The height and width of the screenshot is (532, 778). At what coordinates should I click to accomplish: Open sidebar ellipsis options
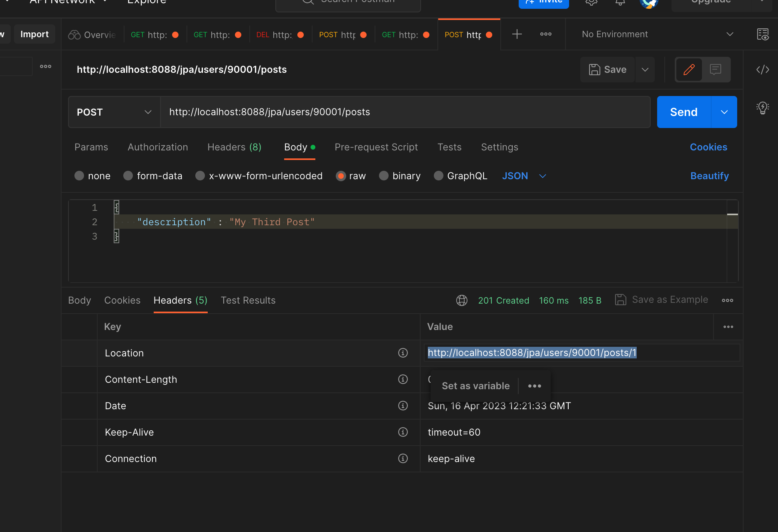(46, 66)
